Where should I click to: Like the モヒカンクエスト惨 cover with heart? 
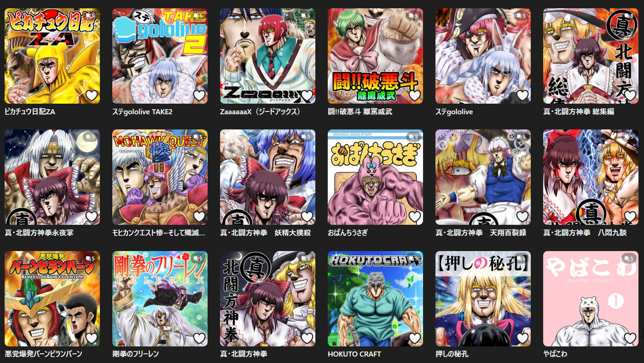199,217
